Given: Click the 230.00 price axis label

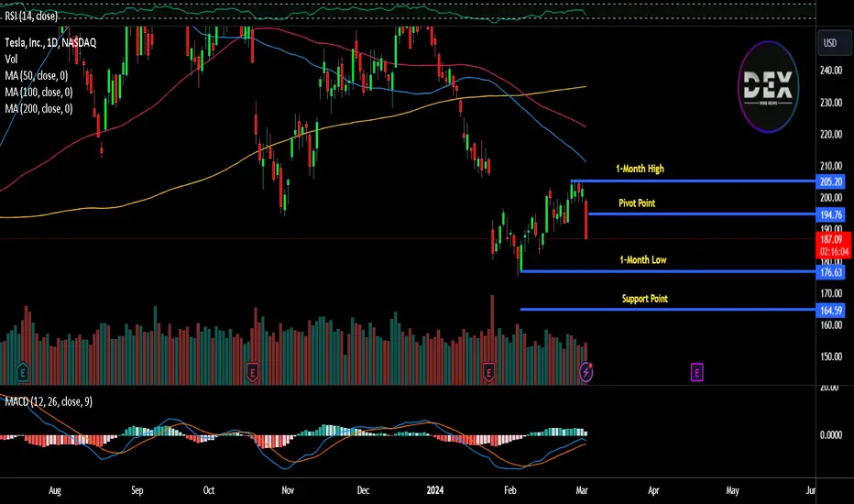Looking at the screenshot, I should tap(831, 103).
